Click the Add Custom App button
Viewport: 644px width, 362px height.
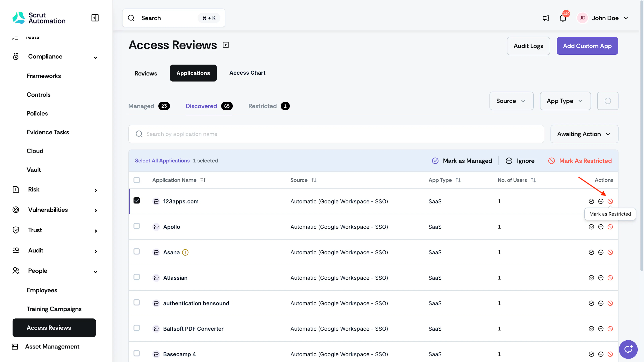pyautogui.click(x=587, y=46)
